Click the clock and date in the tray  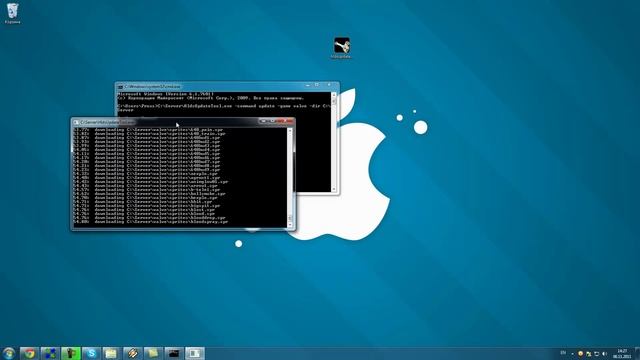[622, 353]
